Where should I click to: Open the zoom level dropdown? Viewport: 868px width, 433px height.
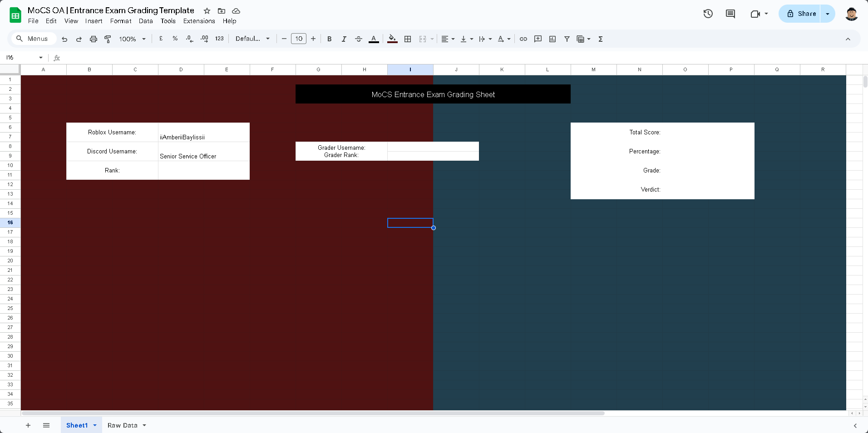[132, 39]
